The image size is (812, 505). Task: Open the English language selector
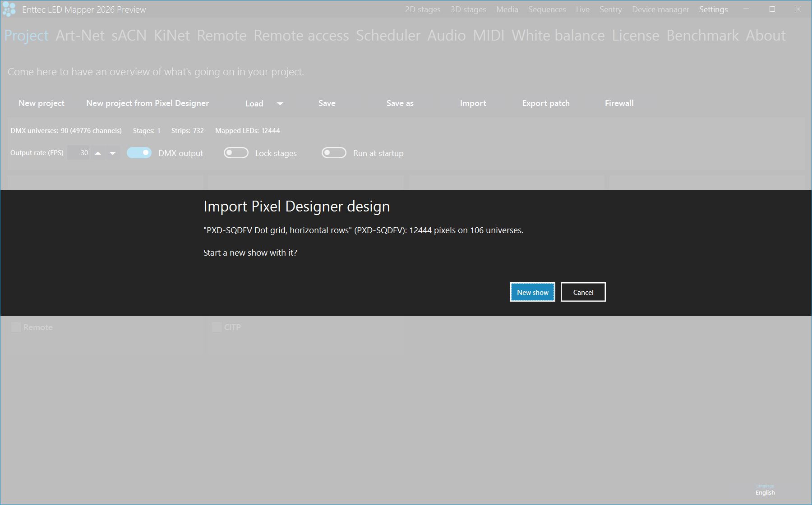click(765, 492)
